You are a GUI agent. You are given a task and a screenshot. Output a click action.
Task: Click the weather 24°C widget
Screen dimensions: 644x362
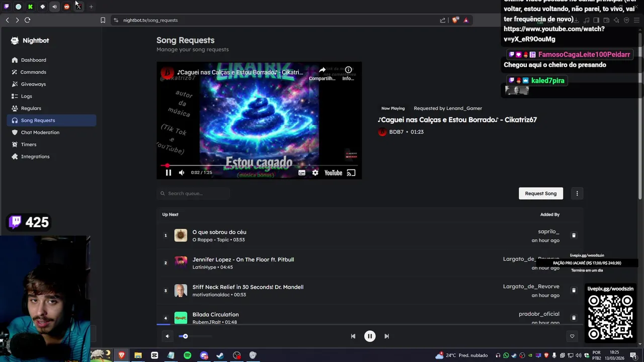461,355
